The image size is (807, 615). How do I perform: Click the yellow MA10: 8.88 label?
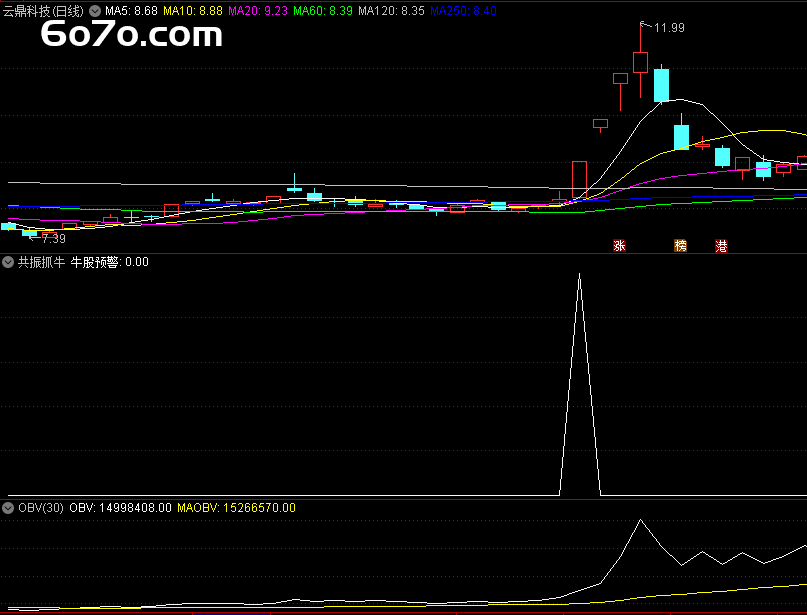(x=192, y=11)
